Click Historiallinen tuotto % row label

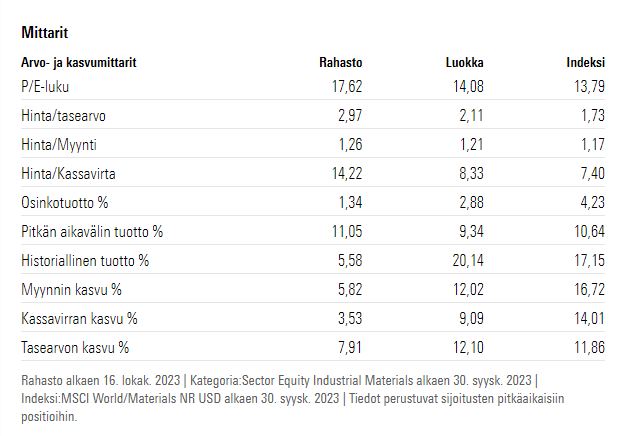tap(85, 261)
